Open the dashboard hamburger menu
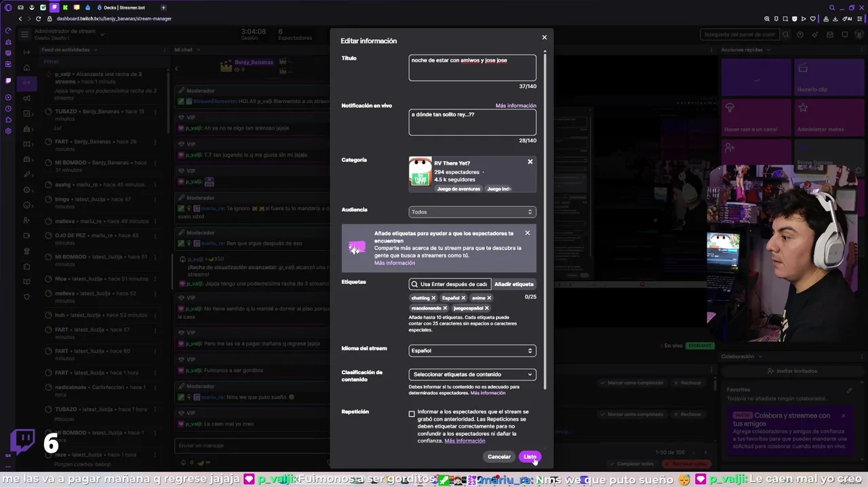Image resolution: width=868 pixels, height=488 pixels. pos(24,34)
